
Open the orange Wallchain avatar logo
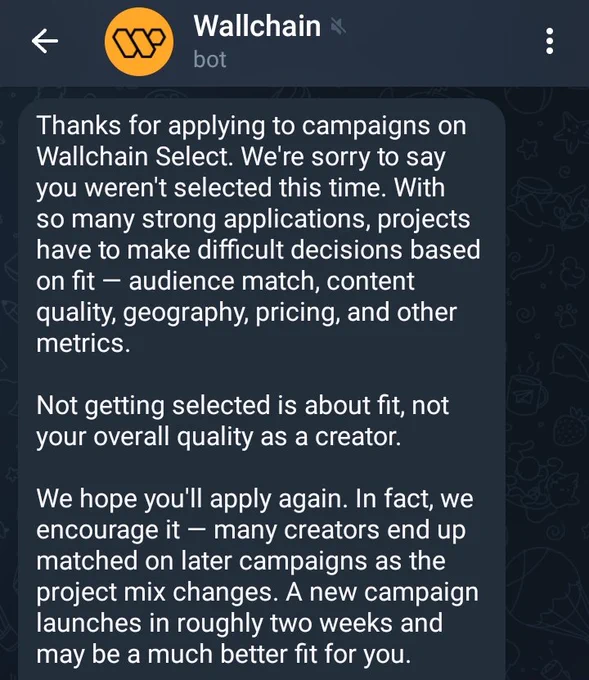(139, 42)
